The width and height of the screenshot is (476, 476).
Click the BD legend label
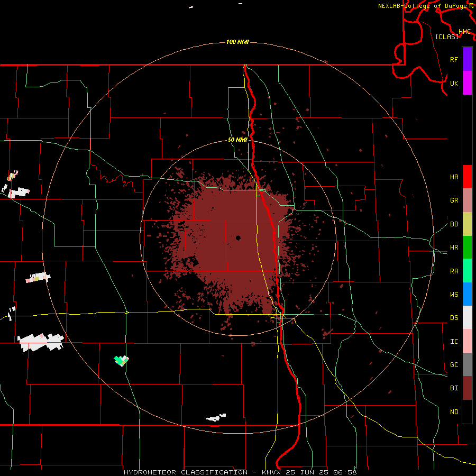coord(454,224)
